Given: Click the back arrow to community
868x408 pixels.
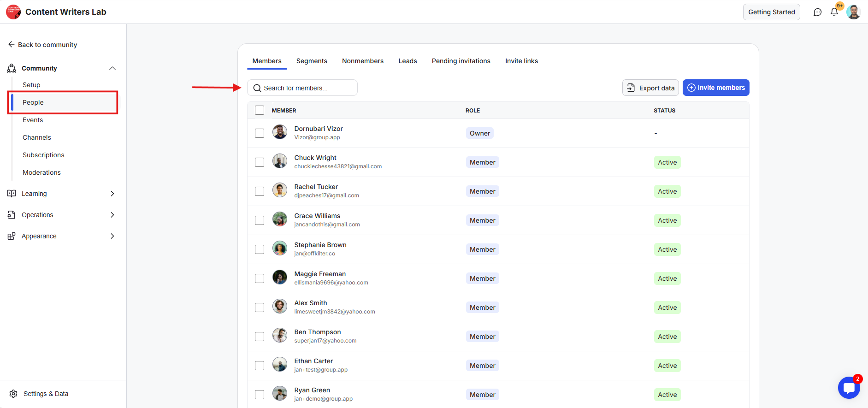Looking at the screenshot, I should (x=12, y=45).
